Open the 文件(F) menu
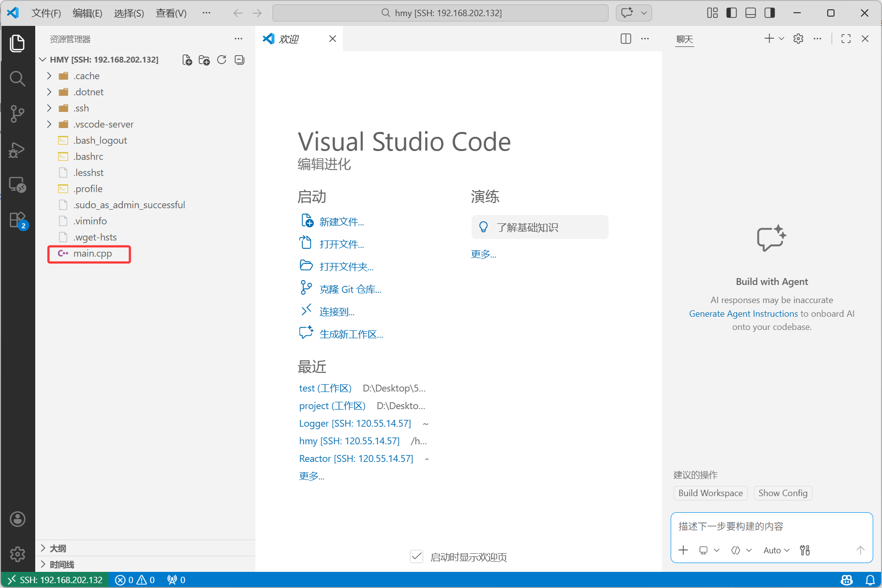 46,13
